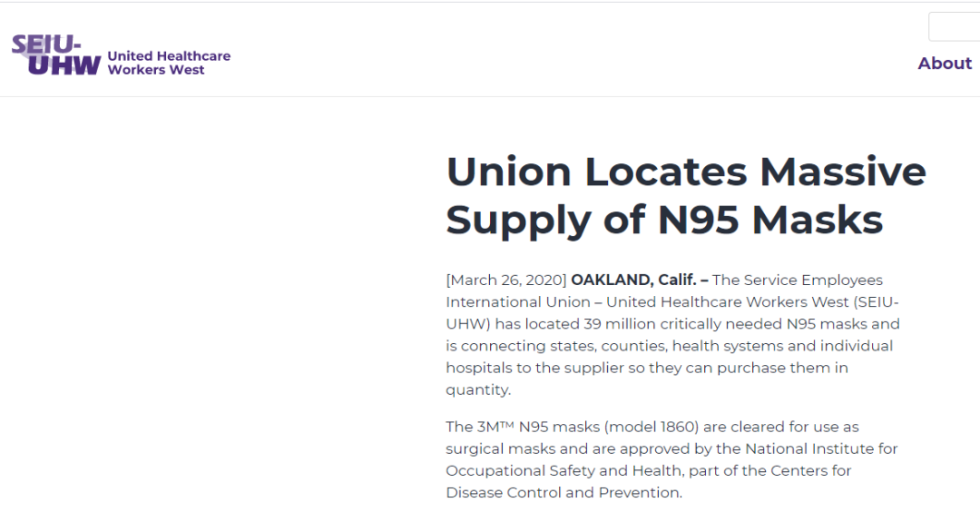The image size is (980, 522).
Task: Click the United Healthcare Workers West wordmark
Action: (169, 63)
